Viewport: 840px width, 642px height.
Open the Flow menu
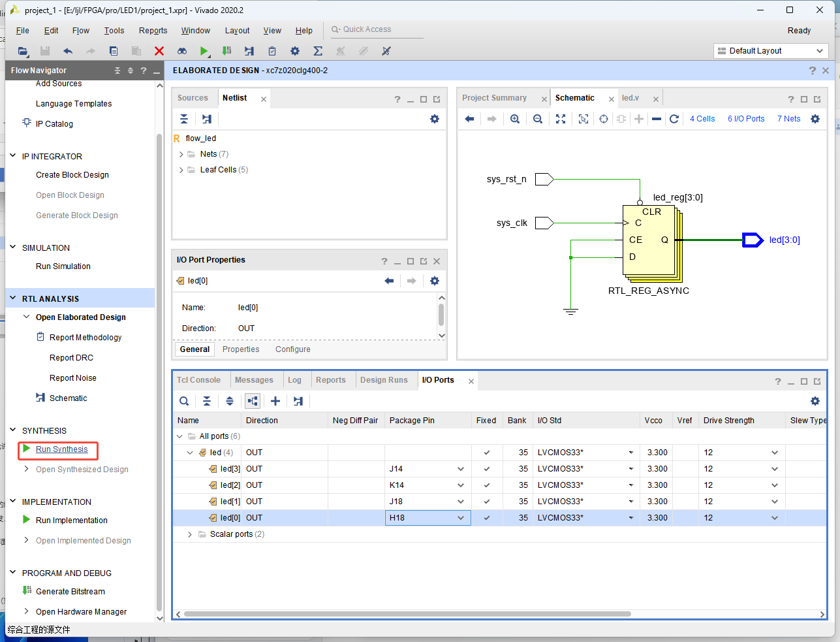81,31
